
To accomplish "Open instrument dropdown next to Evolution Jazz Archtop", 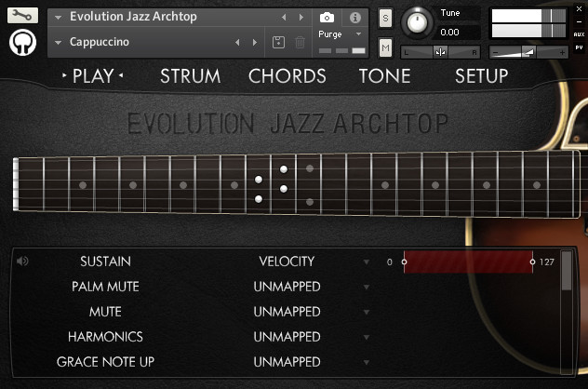I will (x=58, y=18).
